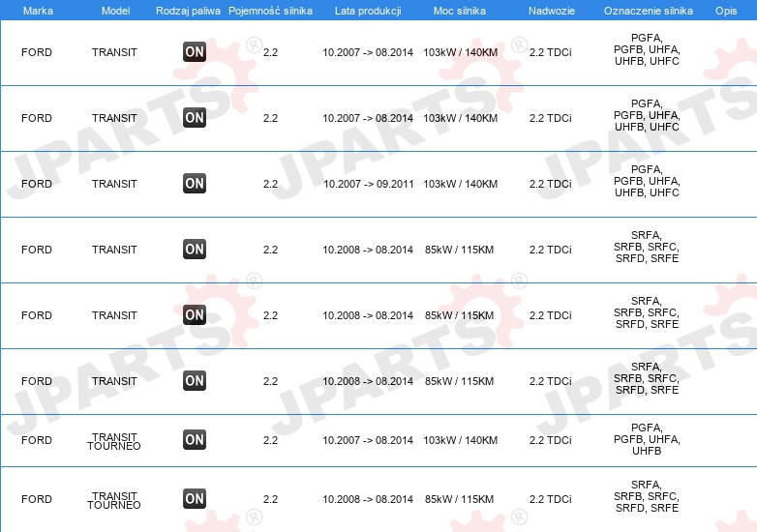Click ON badge in the 09.2011 row
Viewport: 757px width, 532px height.
coord(195,184)
